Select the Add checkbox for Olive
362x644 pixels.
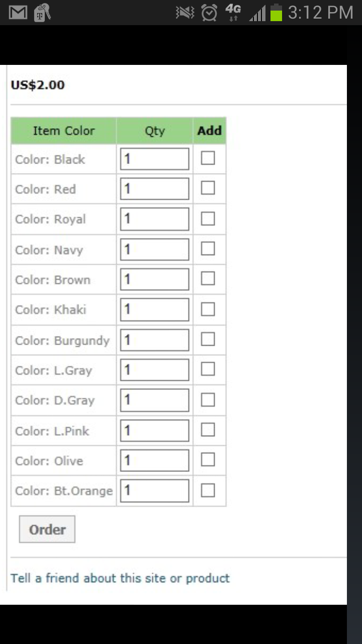tap(208, 460)
